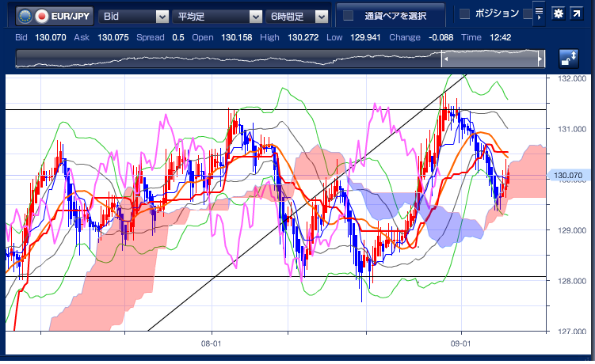
Task: Click the Time value 12:42
Action: [x=500, y=37]
